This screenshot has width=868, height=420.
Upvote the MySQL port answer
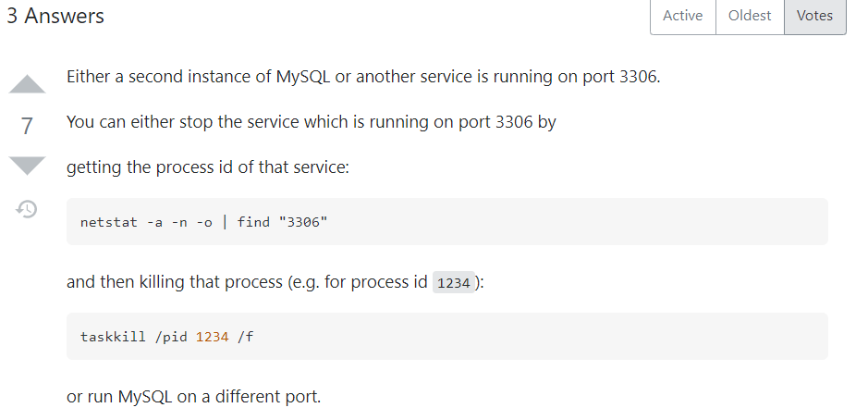27,84
